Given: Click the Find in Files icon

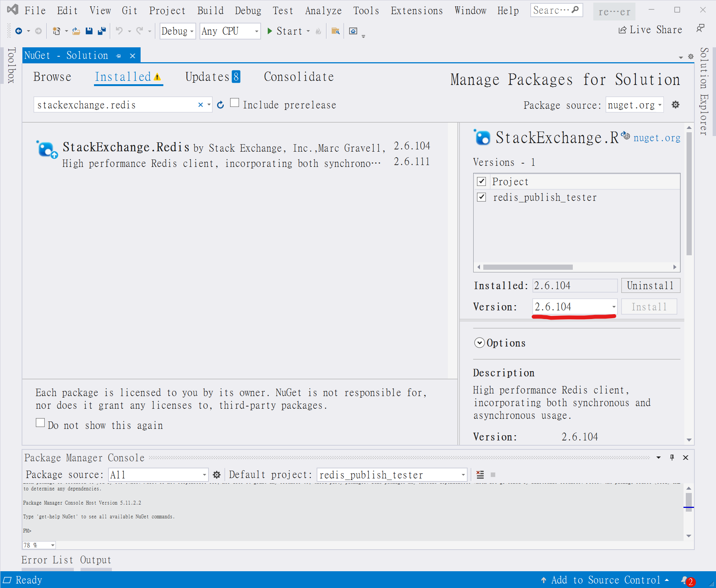Looking at the screenshot, I should coord(335,31).
